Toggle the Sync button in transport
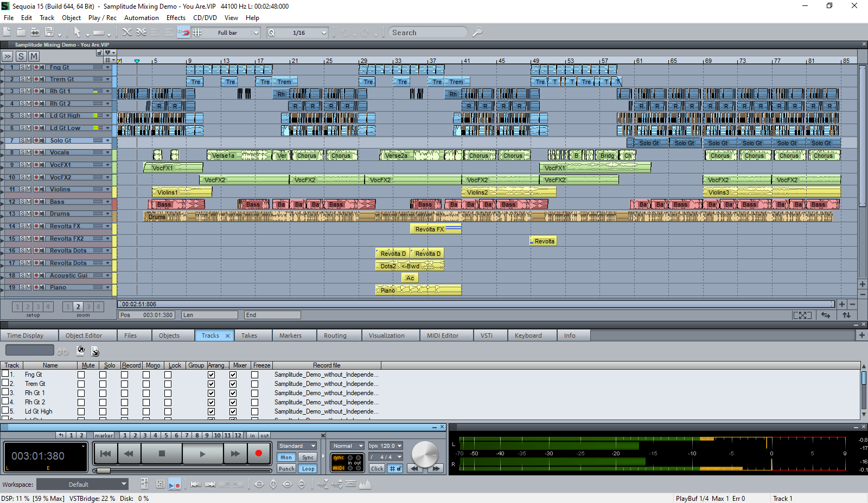Image resolution: width=868 pixels, height=503 pixels. click(x=308, y=457)
